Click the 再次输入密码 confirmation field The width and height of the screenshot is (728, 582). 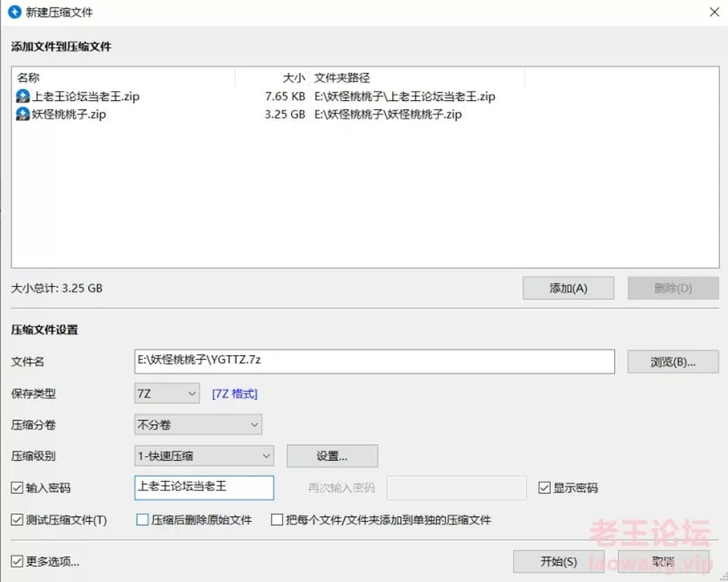tap(457, 488)
